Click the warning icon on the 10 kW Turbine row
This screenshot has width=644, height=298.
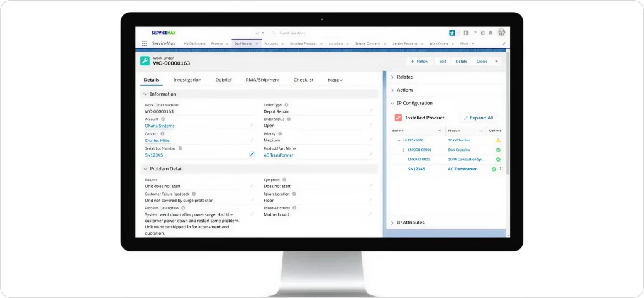pos(498,140)
